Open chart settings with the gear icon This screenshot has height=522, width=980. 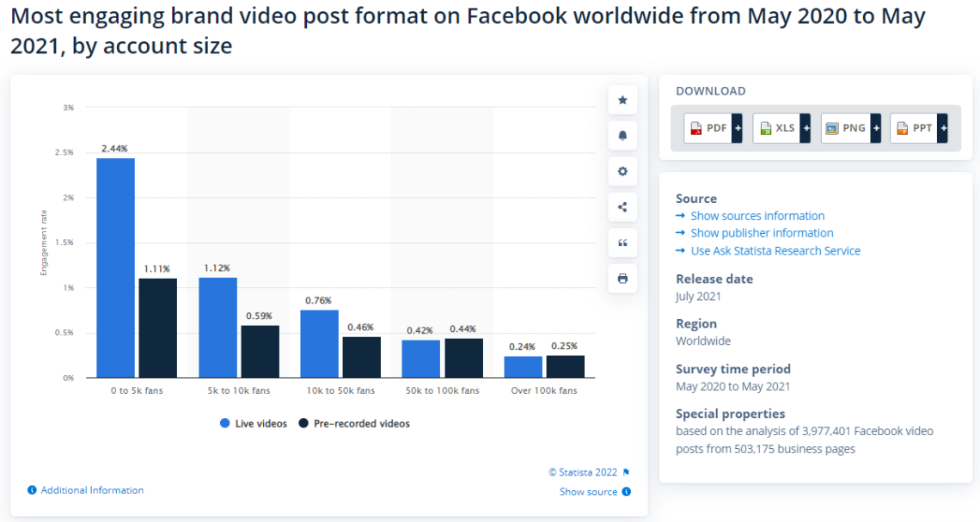(622, 170)
